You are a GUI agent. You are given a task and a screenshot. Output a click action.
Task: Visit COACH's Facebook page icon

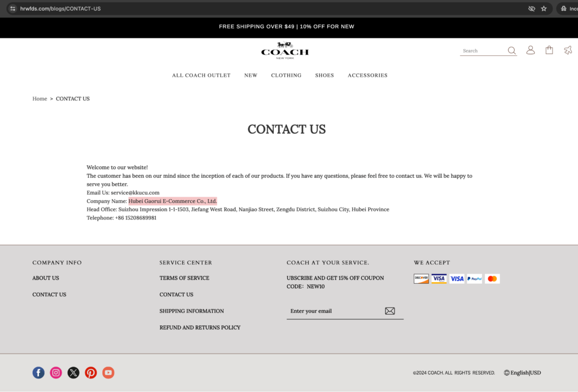point(38,372)
